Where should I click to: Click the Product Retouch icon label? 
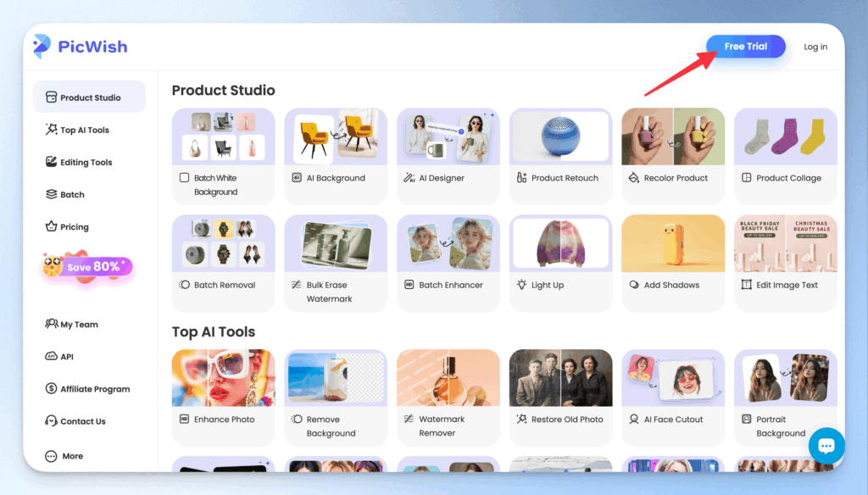521,178
